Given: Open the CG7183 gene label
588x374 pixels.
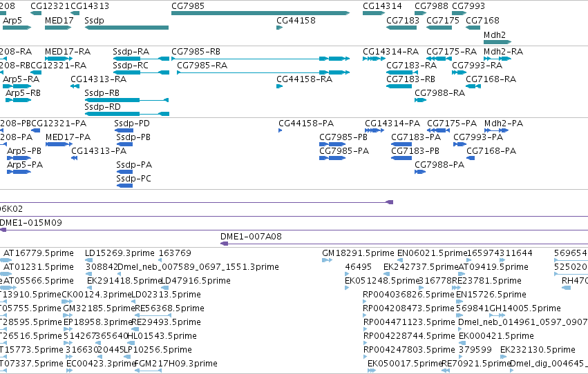Looking at the screenshot, I should point(403,20).
